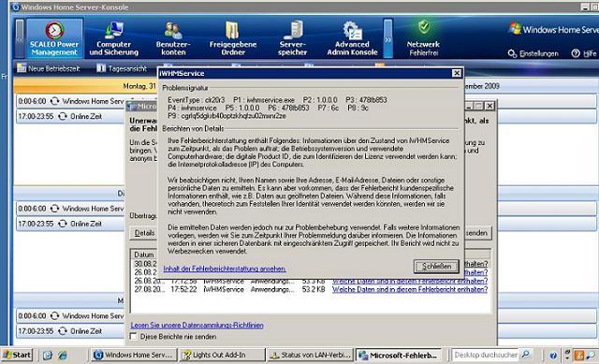Open Benutzerkonten tab
Viewport: 599px width, 364px height.
[173, 38]
